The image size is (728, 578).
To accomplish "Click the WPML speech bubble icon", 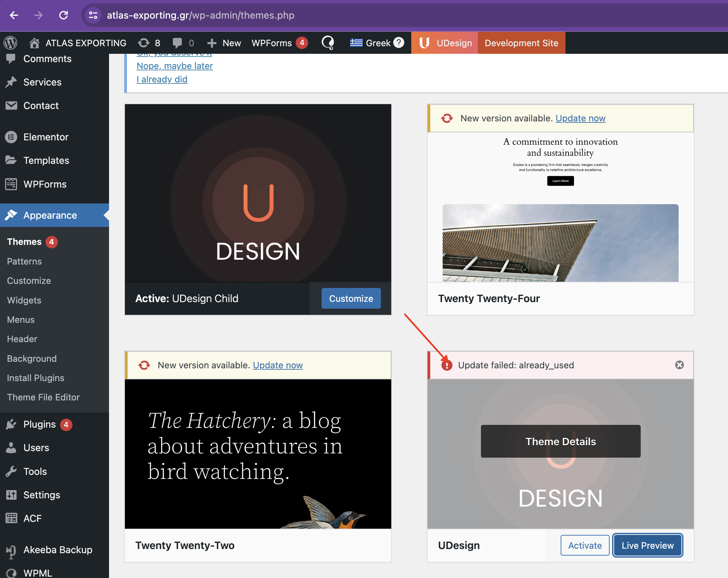I will tap(328, 43).
